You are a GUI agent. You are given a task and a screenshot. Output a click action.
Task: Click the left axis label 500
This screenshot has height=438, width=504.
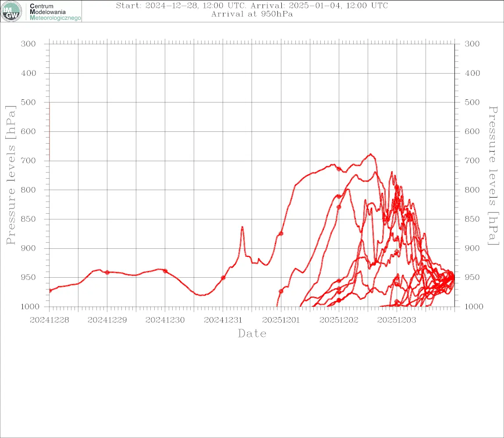28,102
